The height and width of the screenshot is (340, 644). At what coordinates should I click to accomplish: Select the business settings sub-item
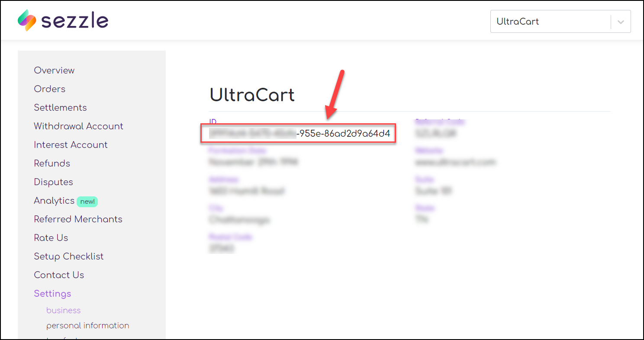click(x=64, y=310)
